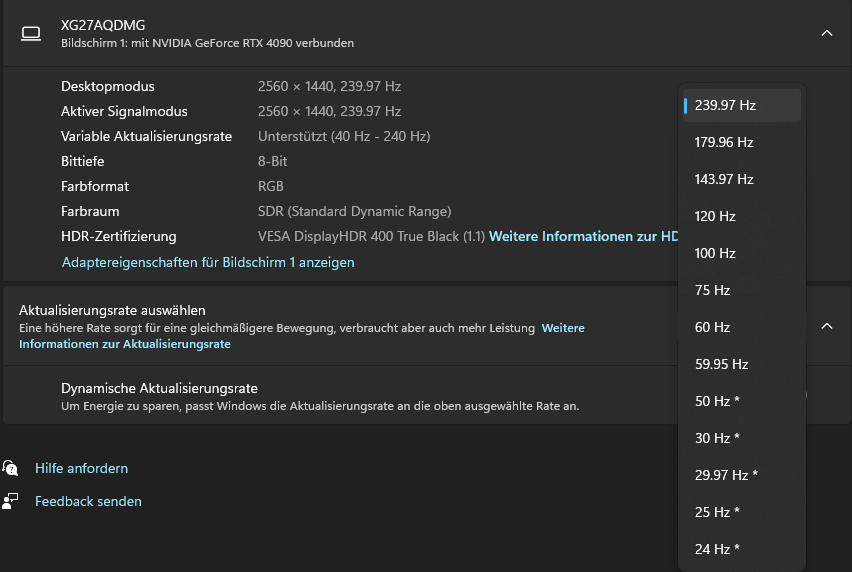The height and width of the screenshot is (572, 852).
Task: Click the 8-Bit Bittiefe value
Action: [x=272, y=161]
